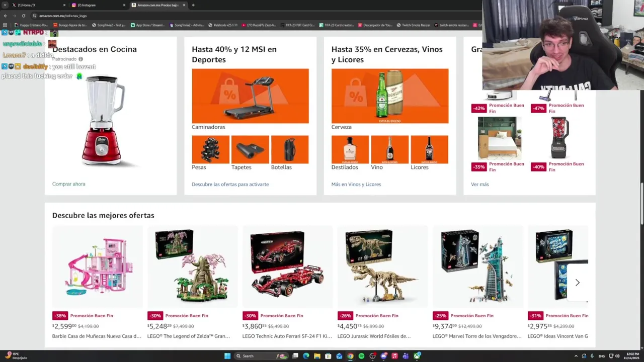Close the Instagram tab
Screen dimensions: 644x362
coord(124,5)
